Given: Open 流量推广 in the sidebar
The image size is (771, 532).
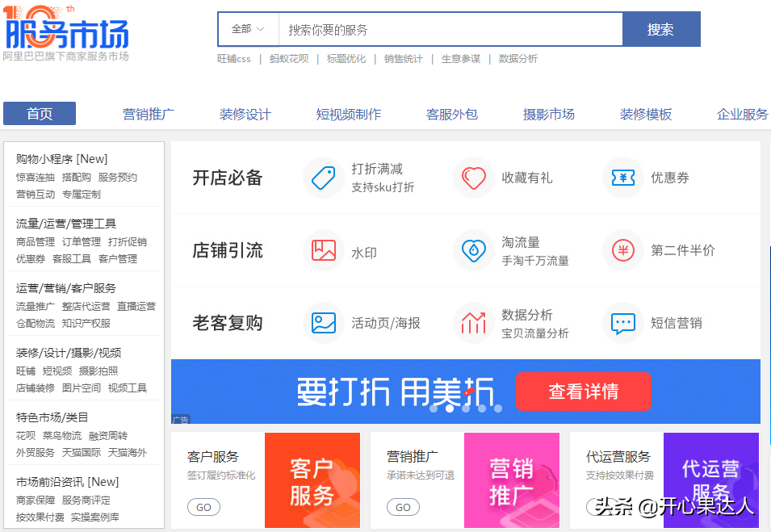Looking at the screenshot, I should 35,306.
